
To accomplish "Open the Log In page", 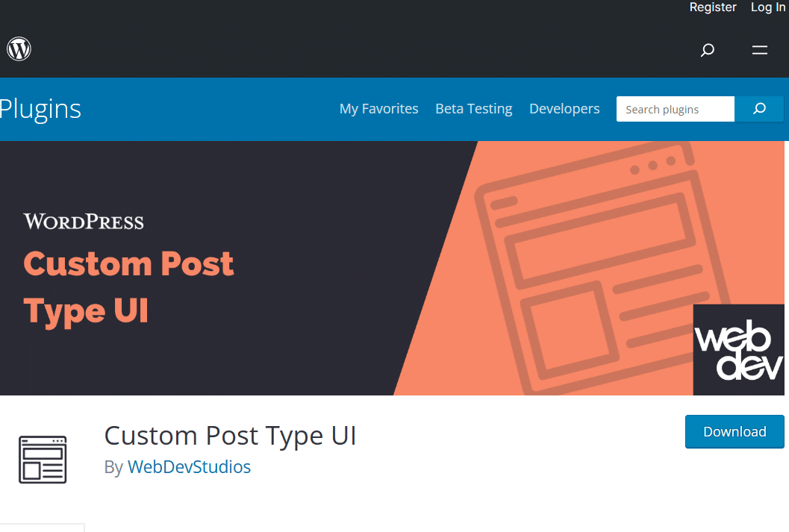I will tap(767, 7).
